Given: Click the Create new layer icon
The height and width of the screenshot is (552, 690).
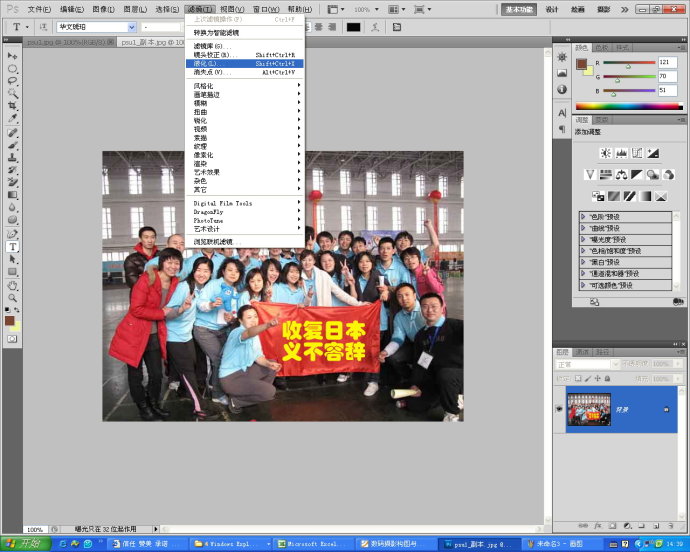Looking at the screenshot, I should coord(656,525).
